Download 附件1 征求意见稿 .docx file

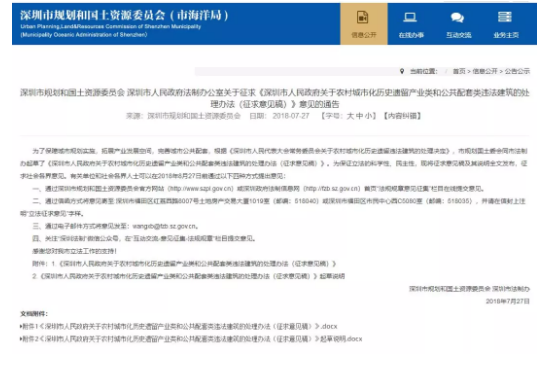coord(179,326)
